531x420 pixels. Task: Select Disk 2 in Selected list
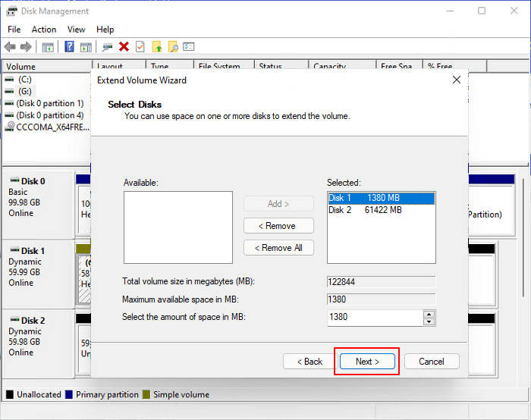[x=364, y=210]
